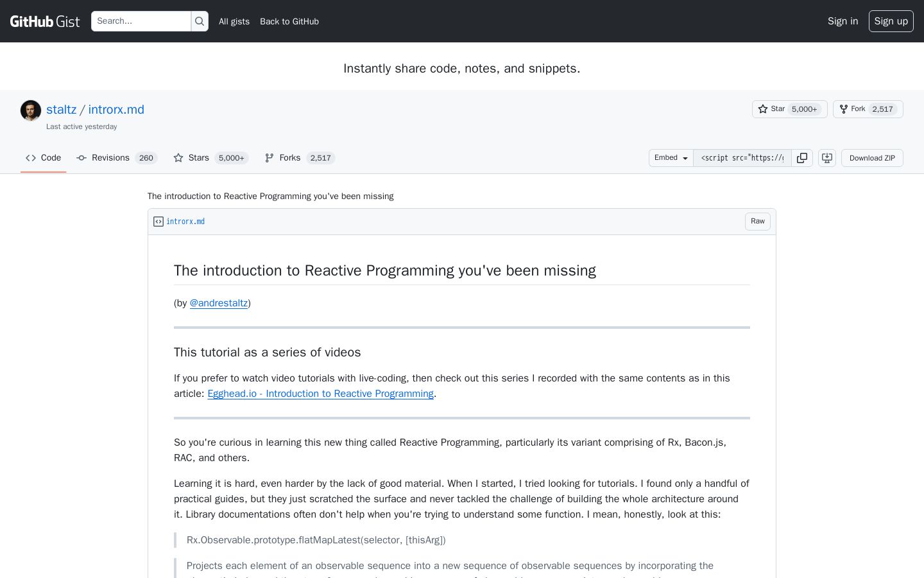The image size is (924, 578).
Task: Click 'Last active yesterday' text
Action: point(81,127)
